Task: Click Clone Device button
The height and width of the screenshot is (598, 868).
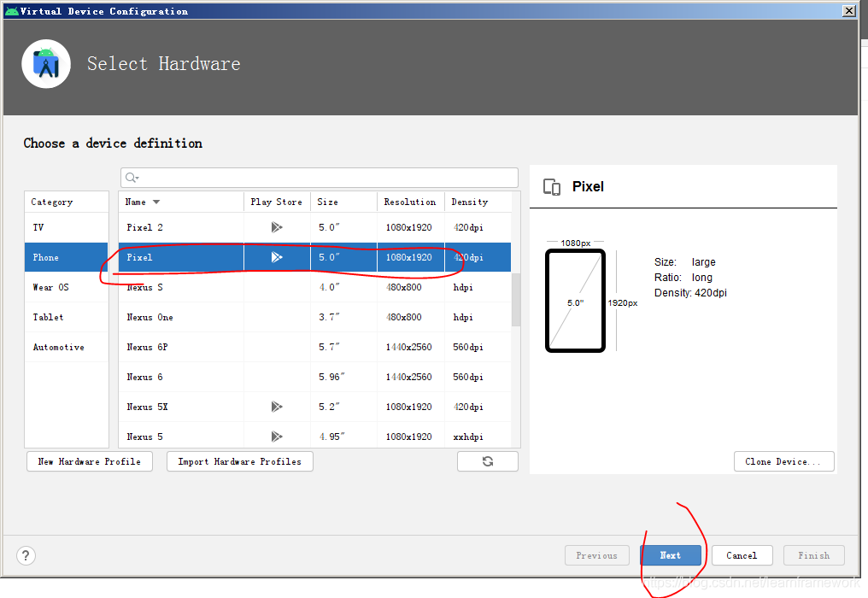Action: tap(784, 461)
